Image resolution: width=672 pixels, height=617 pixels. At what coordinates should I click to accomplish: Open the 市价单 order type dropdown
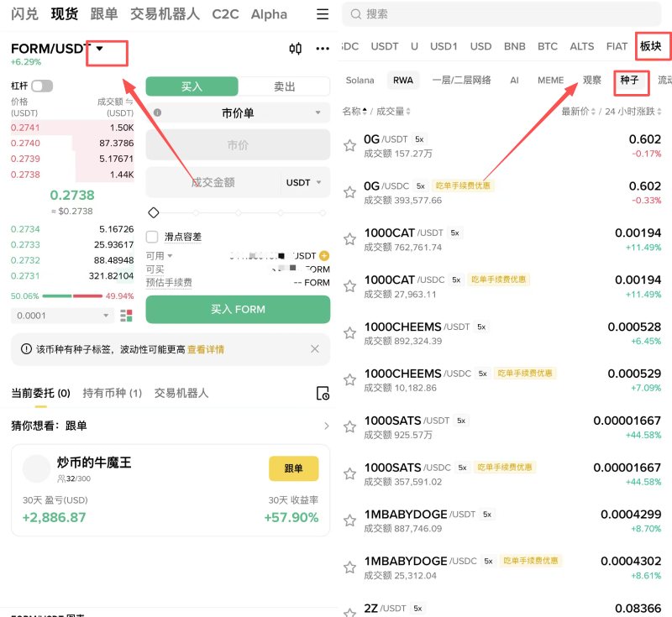238,112
